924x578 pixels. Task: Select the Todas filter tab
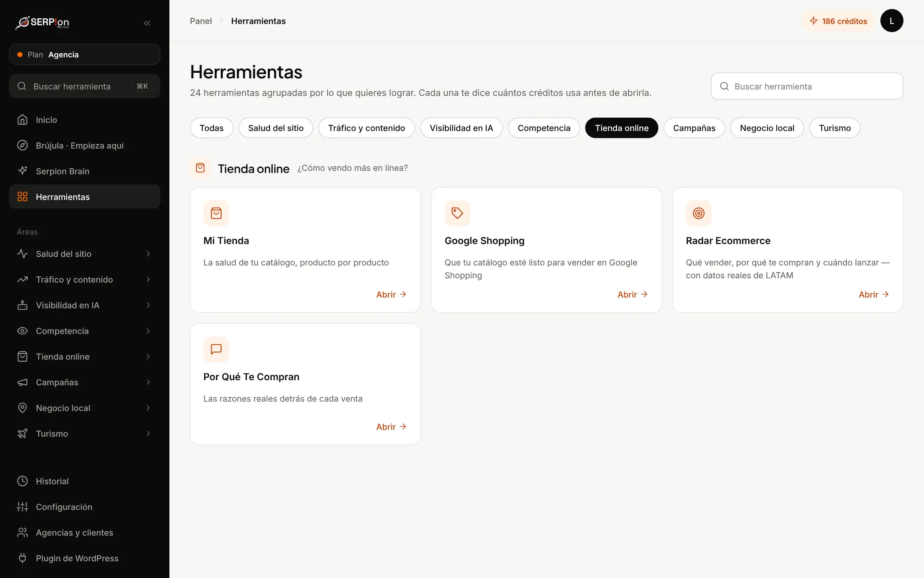(x=212, y=128)
